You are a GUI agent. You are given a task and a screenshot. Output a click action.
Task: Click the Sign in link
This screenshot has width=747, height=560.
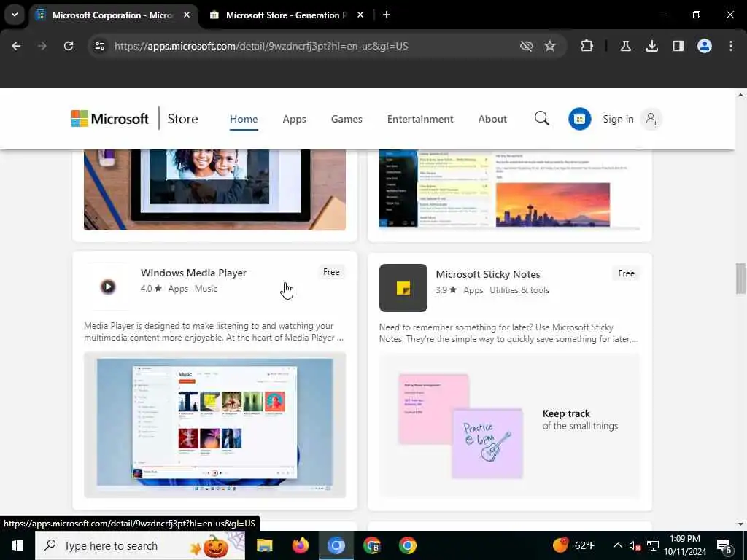click(618, 119)
